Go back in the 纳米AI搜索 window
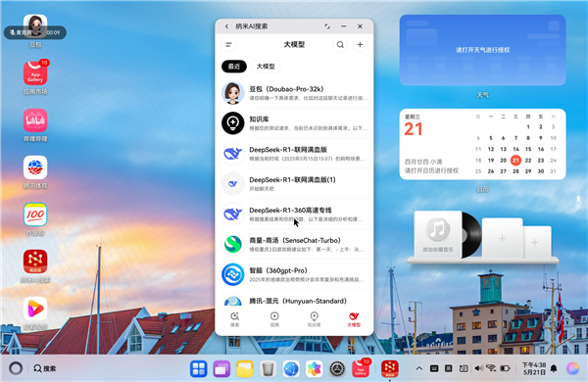Screen dimensions: 588x382 point(226,26)
